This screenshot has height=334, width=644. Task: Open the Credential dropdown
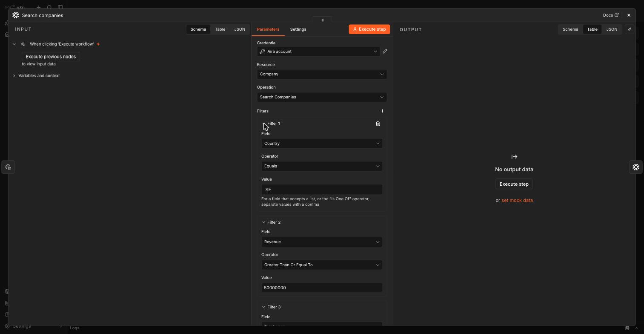[318, 52]
